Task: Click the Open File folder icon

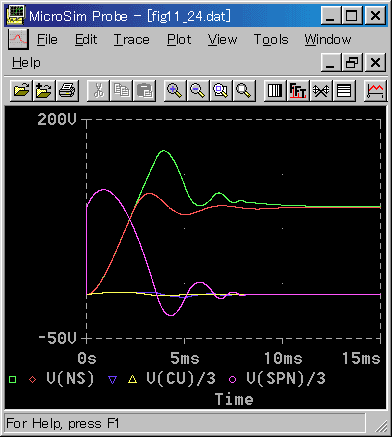Action: point(21,90)
